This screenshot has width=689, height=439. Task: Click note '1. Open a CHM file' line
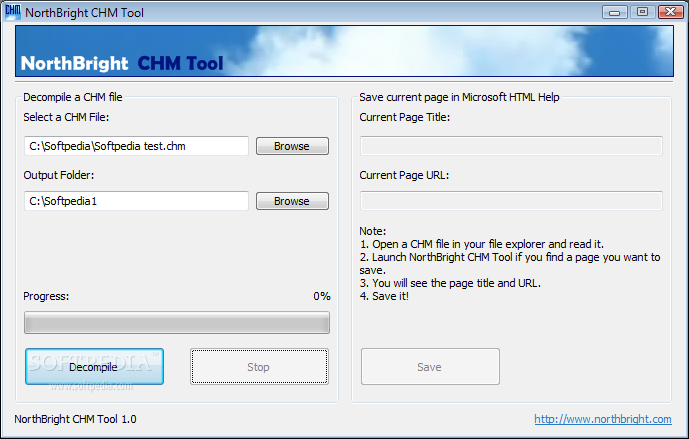click(482, 244)
